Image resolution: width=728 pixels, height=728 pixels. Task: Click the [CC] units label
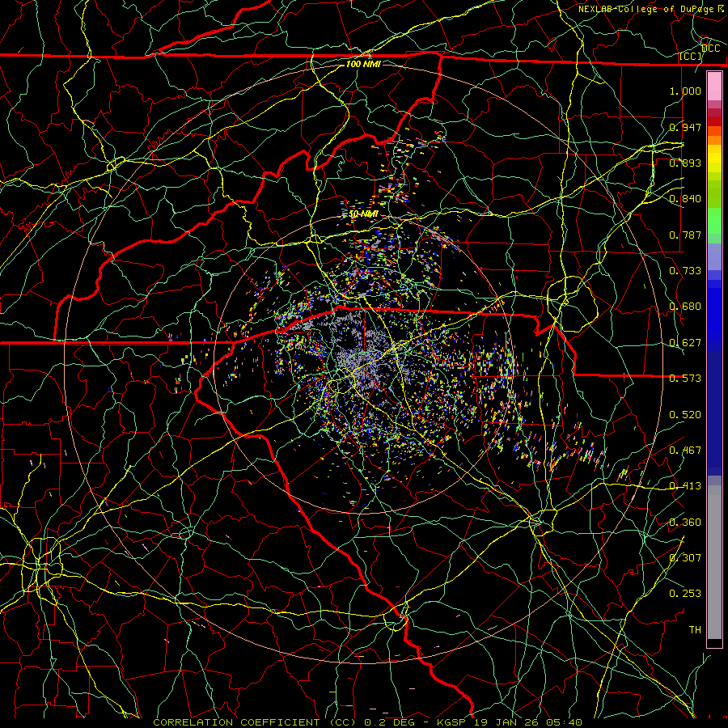[691, 56]
